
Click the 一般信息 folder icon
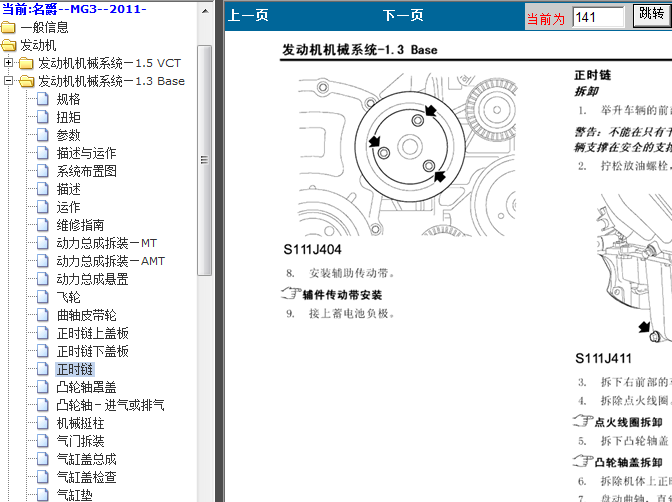(x=8, y=27)
